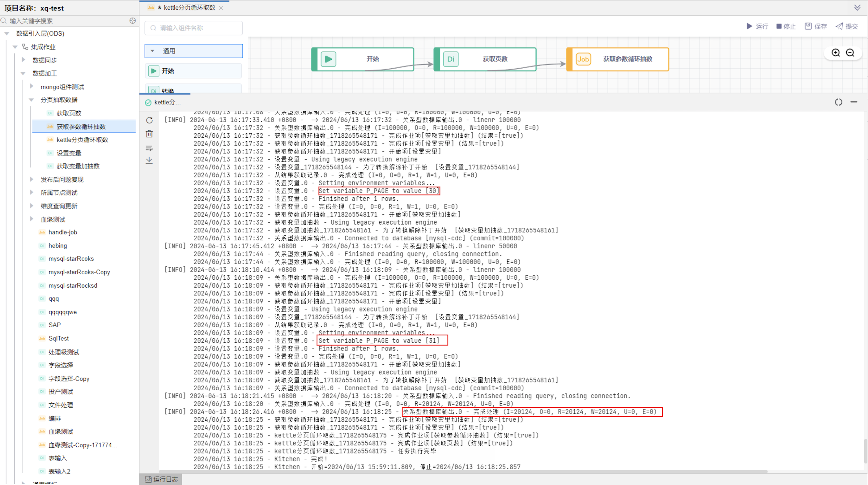The image size is (868, 485).
Task: Click add icon beside tree search
Action: 132,21
